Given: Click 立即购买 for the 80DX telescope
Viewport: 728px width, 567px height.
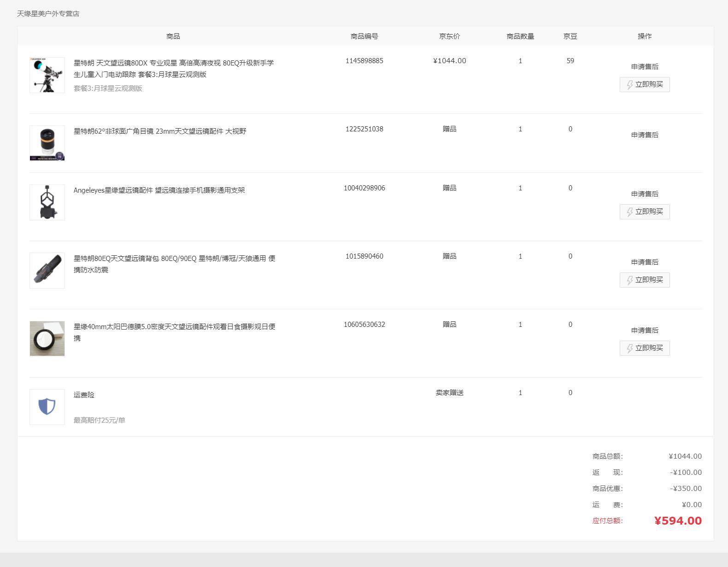Looking at the screenshot, I should click(645, 84).
